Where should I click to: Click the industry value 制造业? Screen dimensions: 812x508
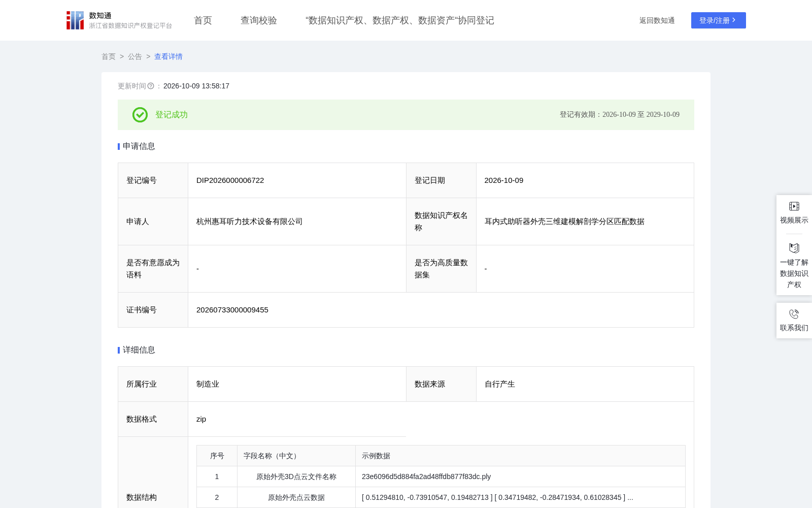(208, 384)
